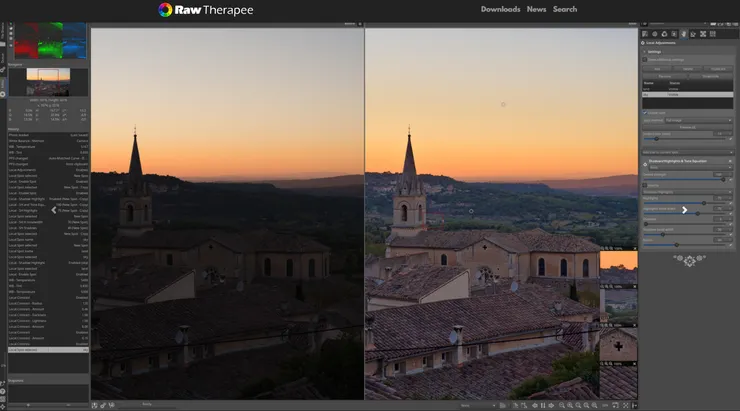Screen dimensions: 740x411
Task: Open the Add tool to current spot dropdown
Action: point(687,152)
